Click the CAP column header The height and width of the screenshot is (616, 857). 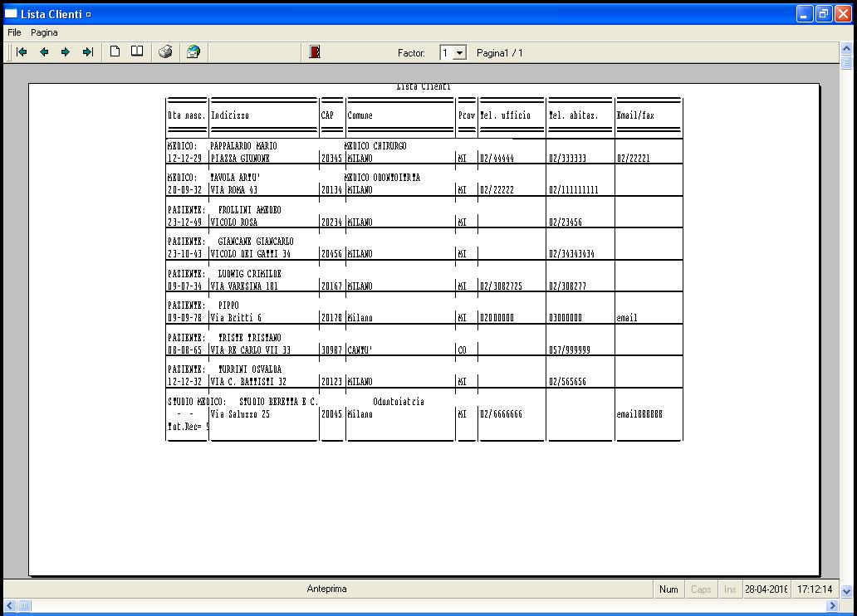click(327, 115)
